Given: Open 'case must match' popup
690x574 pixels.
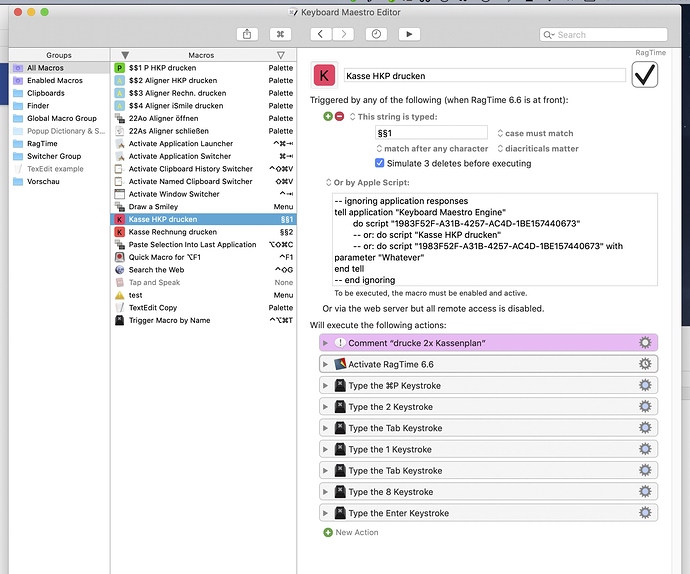Looking at the screenshot, I should 535,133.
